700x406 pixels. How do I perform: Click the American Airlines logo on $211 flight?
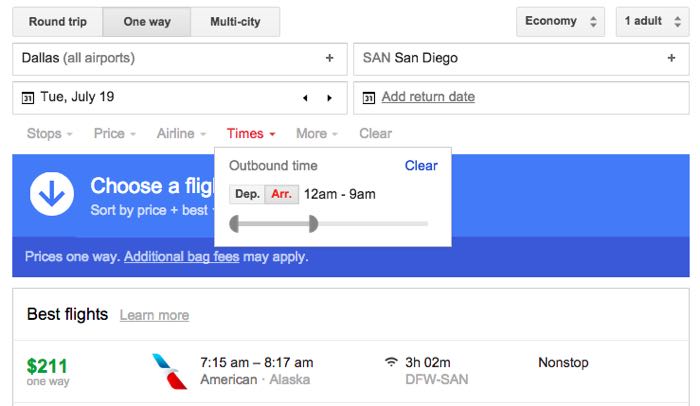169,371
